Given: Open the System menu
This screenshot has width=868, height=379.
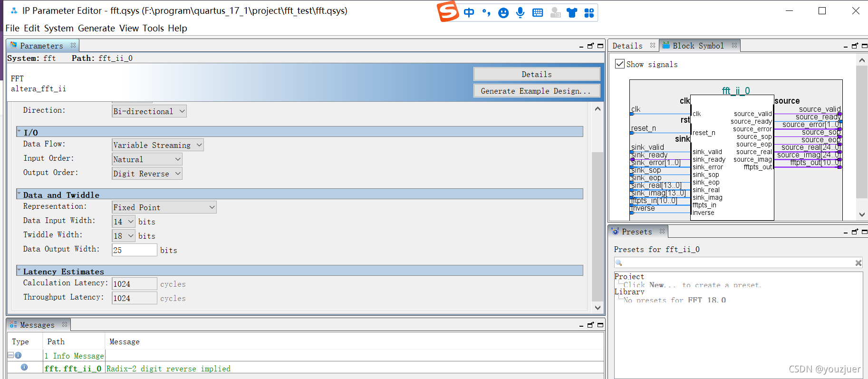Looking at the screenshot, I should click(x=59, y=28).
